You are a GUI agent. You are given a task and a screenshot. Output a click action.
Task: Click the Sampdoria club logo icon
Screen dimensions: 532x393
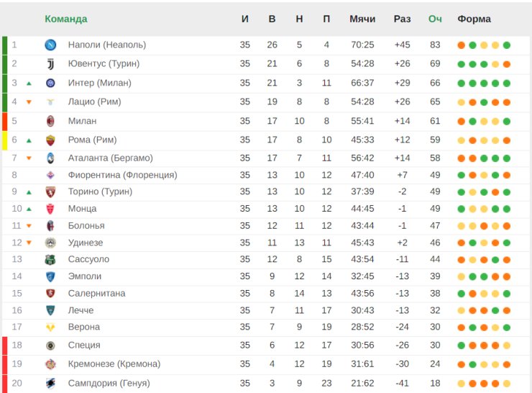click(x=50, y=383)
